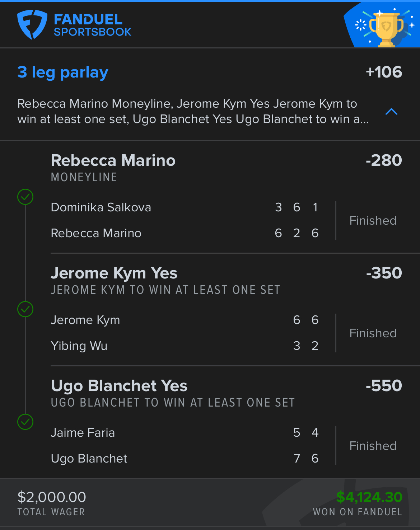The image size is (420, 530).
Task: Click Finished status for Salkova vs Marino
Action: tap(373, 220)
